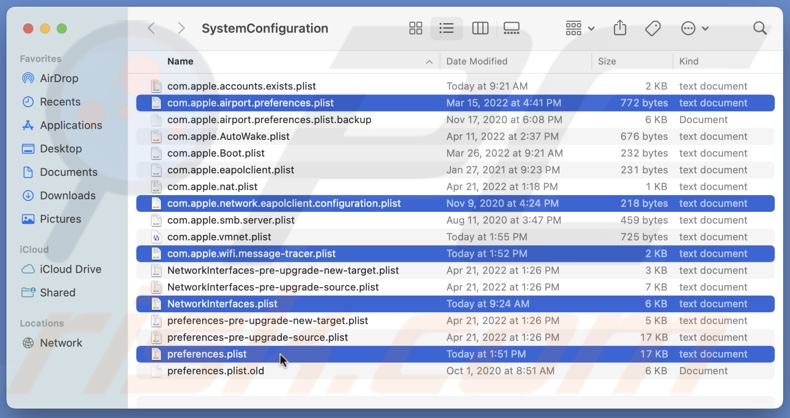Click 'Today at 1:55 PM' date cell
Image resolution: width=790 pixels, height=418 pixels.
point(487,237)
